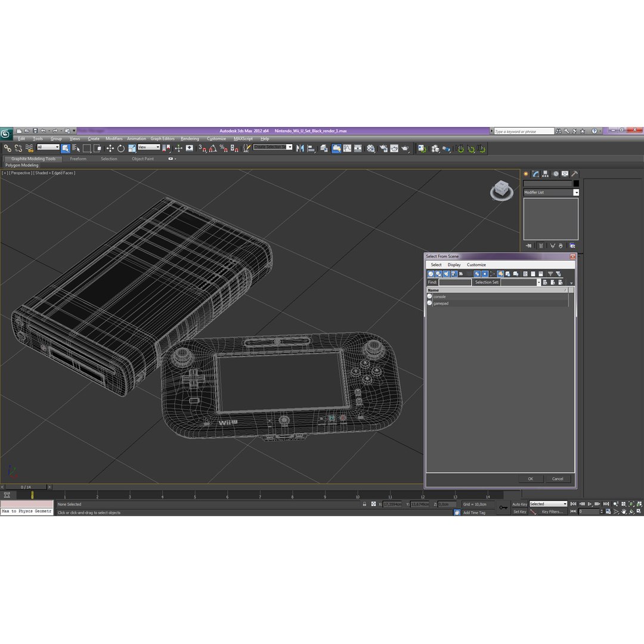Activate the Select Object tool

click(x=66, y=148)
